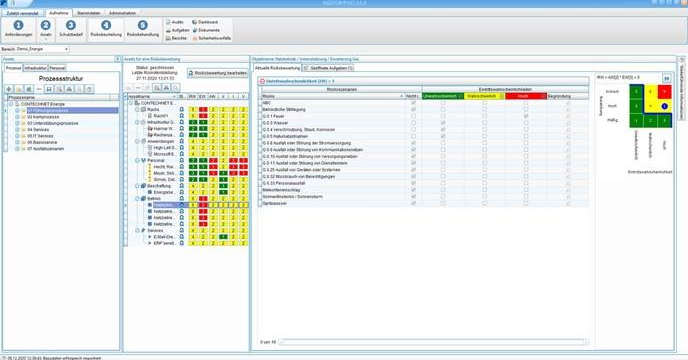Screen dimensions: 688x360
Task: Click the print icon in Prozessstruktur toolbar
Action: click(69, 89)
